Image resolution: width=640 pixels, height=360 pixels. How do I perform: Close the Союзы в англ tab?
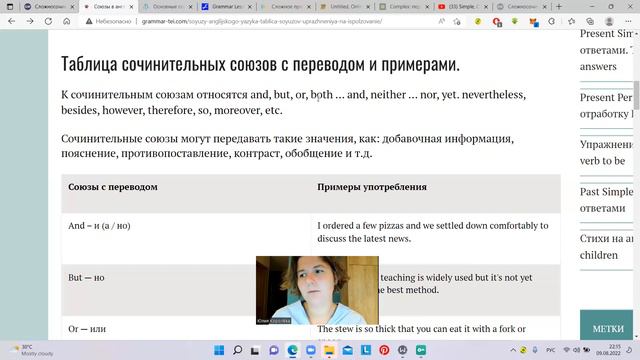pyautogui.click(x=131, y=7)
